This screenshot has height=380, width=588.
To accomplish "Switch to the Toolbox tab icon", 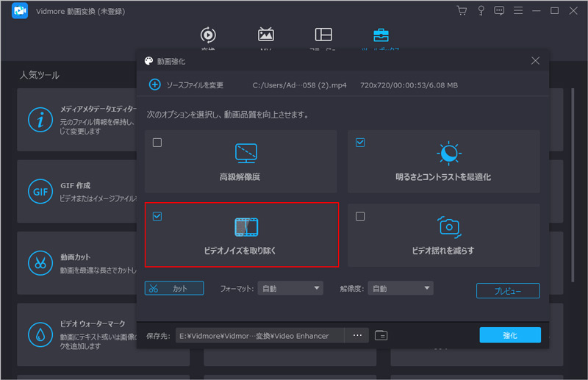I will click(x=381, y=35).
